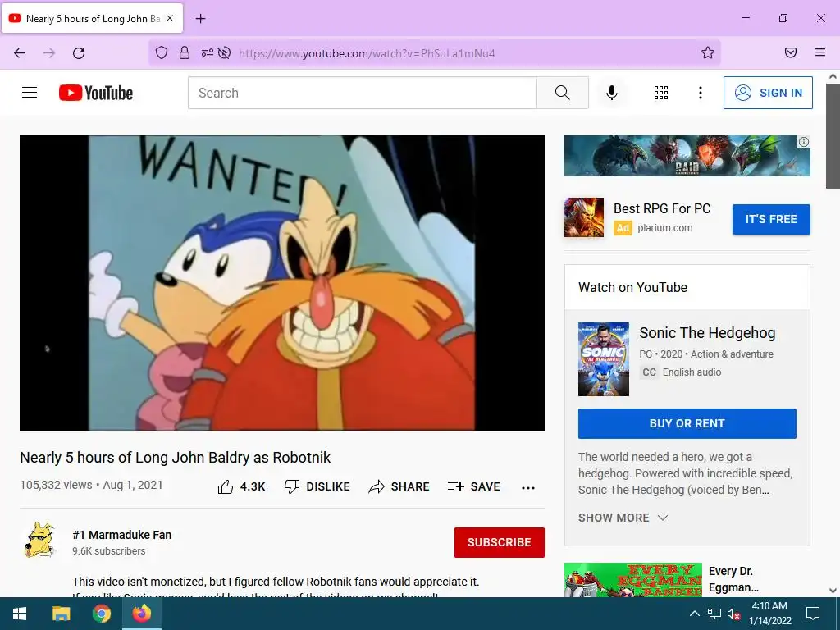Click the video player frame

pos(282,282)
